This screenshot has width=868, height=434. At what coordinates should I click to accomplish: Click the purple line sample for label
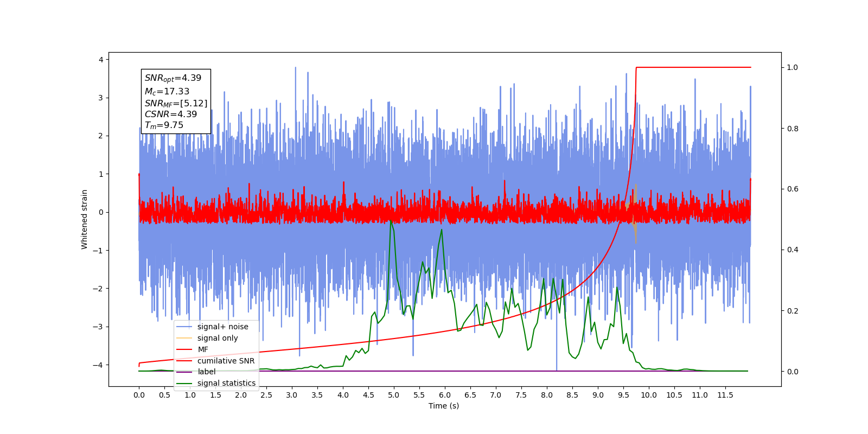[184, 372]
